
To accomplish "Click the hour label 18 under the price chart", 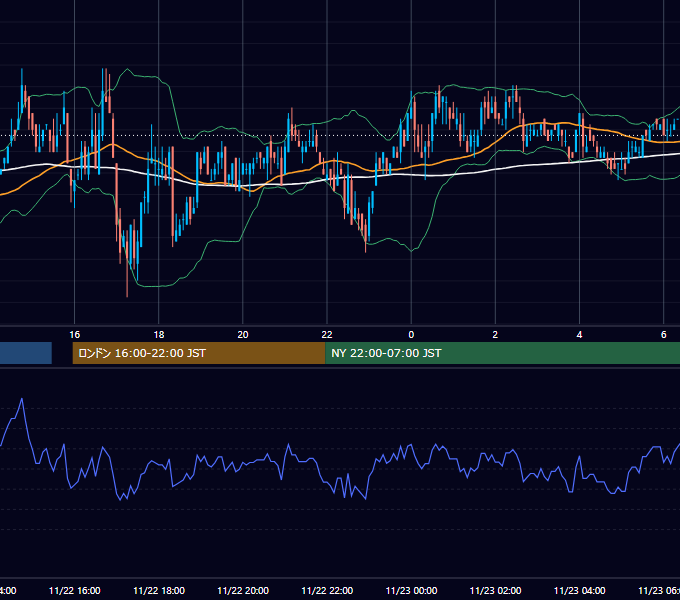I will [159, 334].
